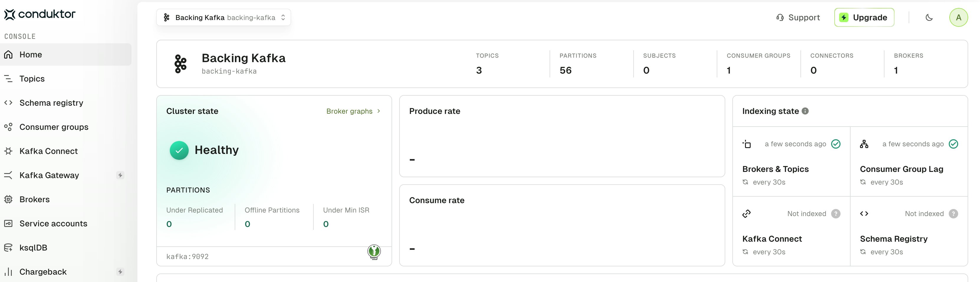Go to Topics page
The image size is (980, 282).
pos(65,79)
